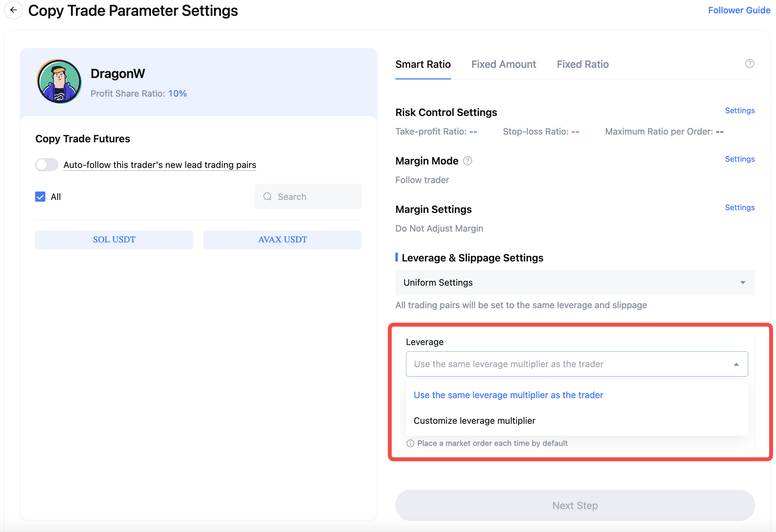Open Margin Mode Settings link
This screenshot has width=776, height=532.
[x=740, y=159]
